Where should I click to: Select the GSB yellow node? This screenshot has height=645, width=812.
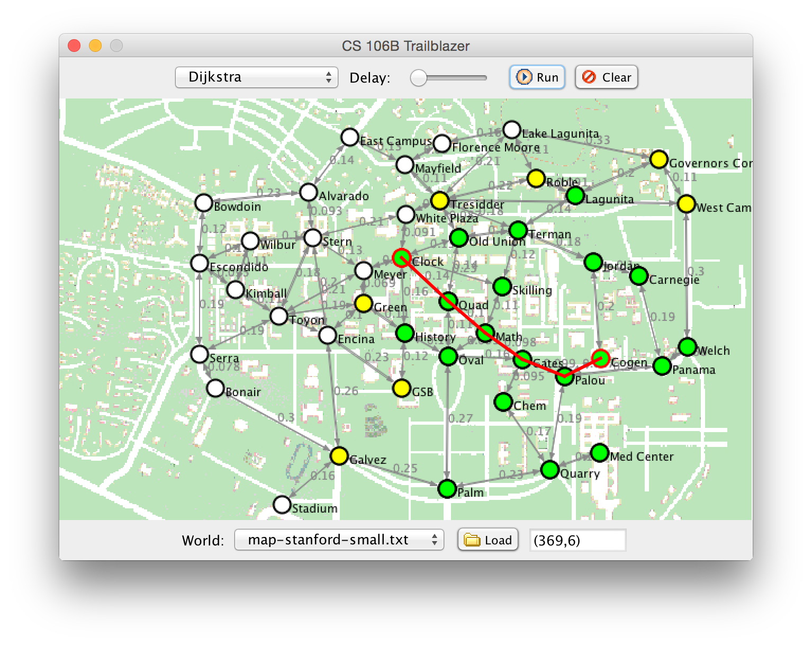point(402,388)
